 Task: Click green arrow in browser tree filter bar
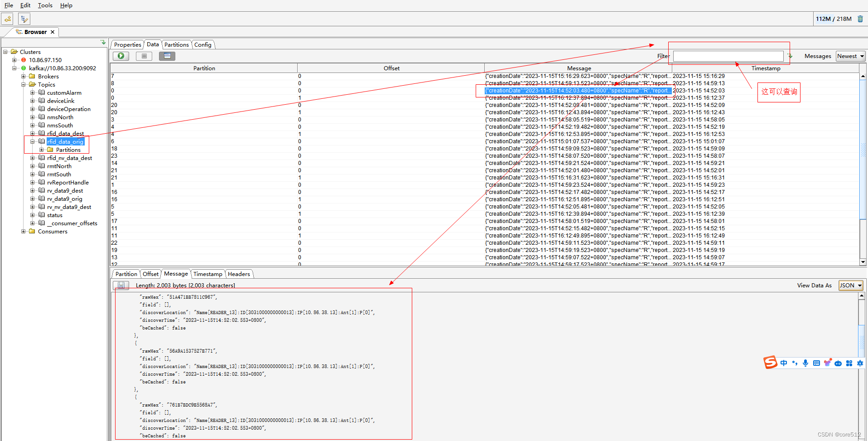(x=103, y=42)
